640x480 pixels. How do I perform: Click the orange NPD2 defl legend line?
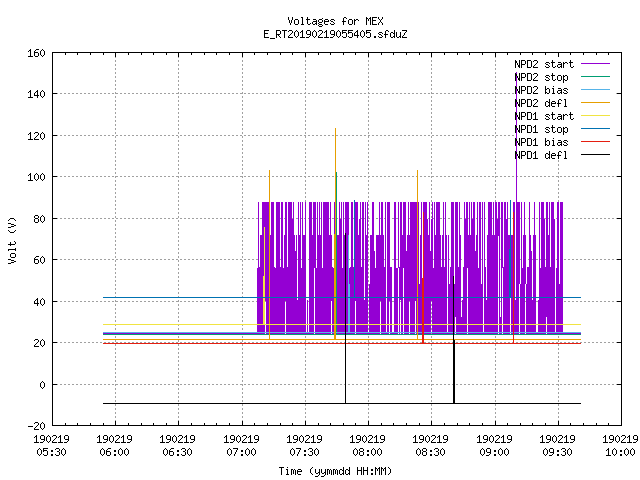click(595, 102)
